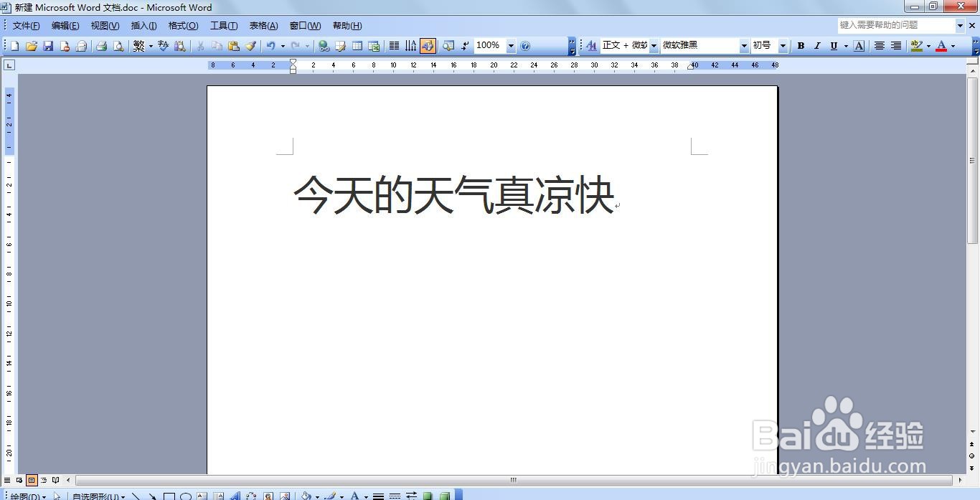980x500 pixels.
Task: Paste from the clipboard icon
Action: tap(233, 46)
